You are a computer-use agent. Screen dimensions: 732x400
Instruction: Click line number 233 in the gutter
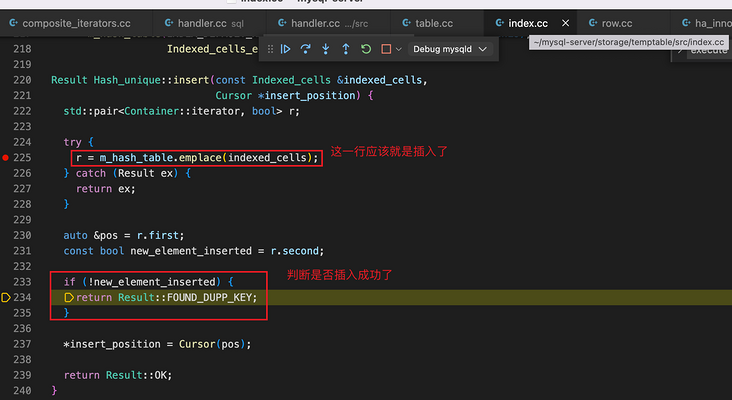pos(22,282)
